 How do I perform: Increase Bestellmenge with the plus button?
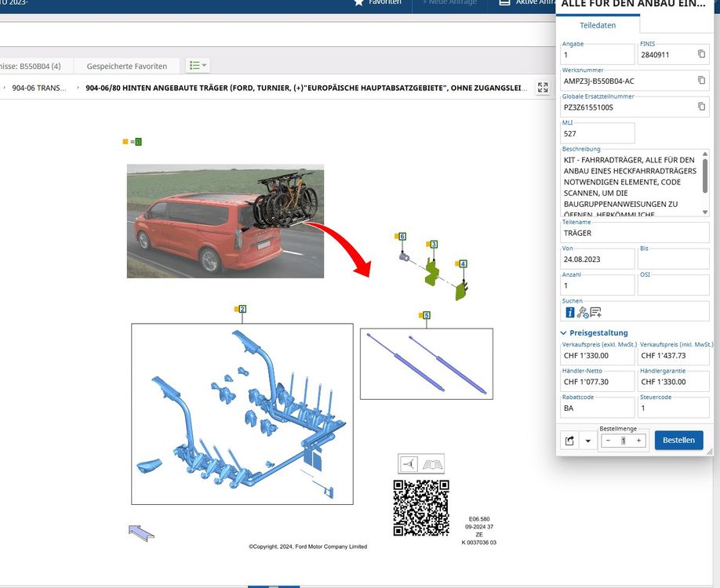[638, 441]
